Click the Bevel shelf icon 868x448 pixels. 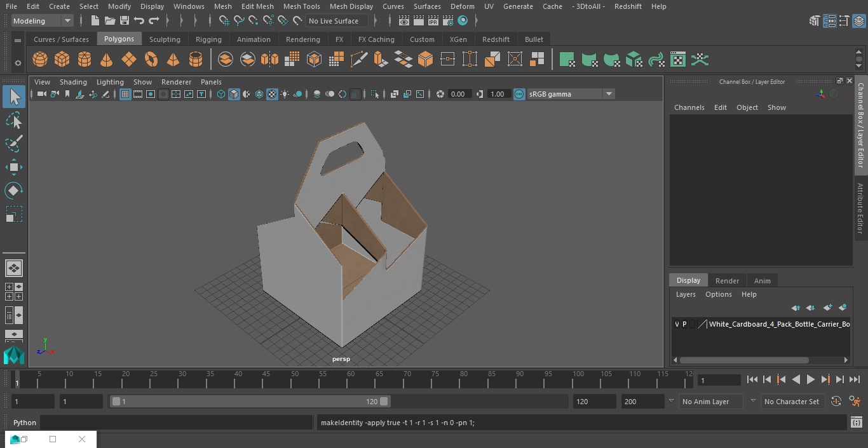coord(425,60)
